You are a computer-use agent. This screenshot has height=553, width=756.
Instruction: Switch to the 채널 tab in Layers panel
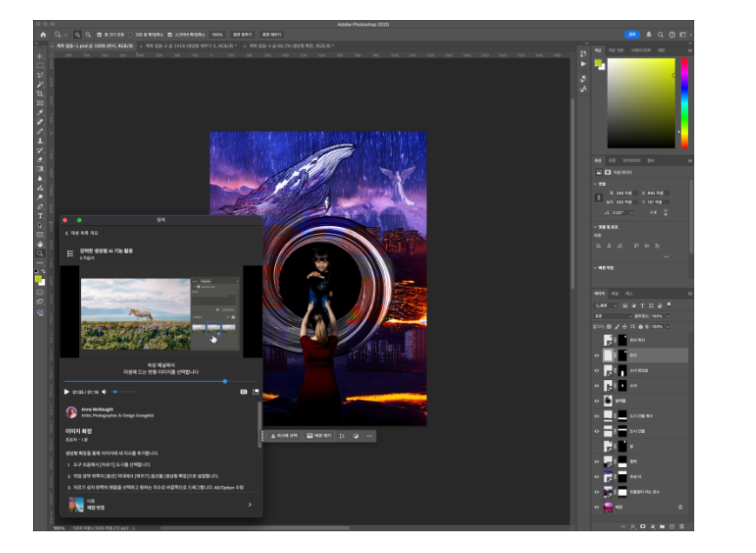(615, 293)
